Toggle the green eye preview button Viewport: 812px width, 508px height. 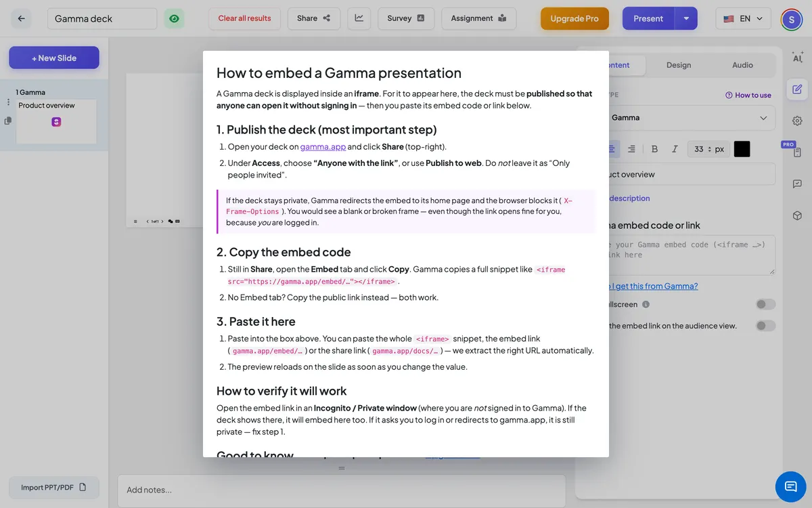(175, 18)
